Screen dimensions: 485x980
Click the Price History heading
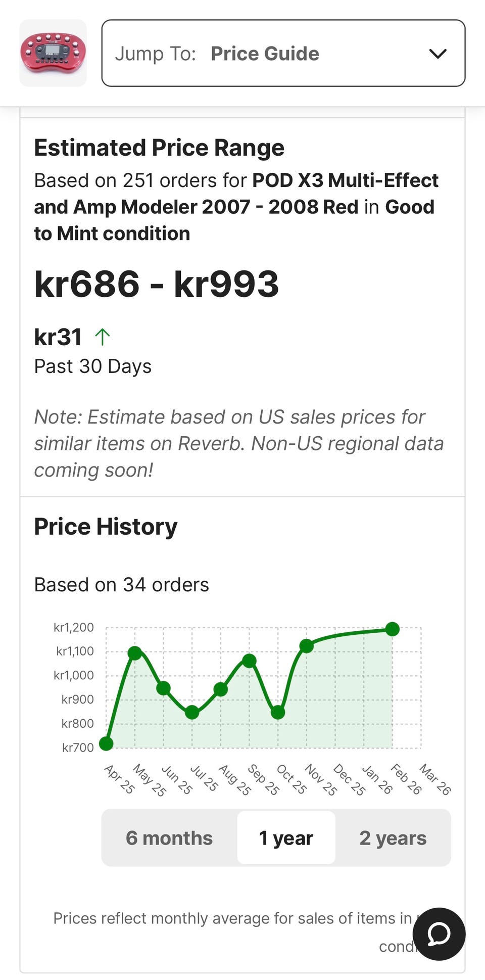click(106, 526)
